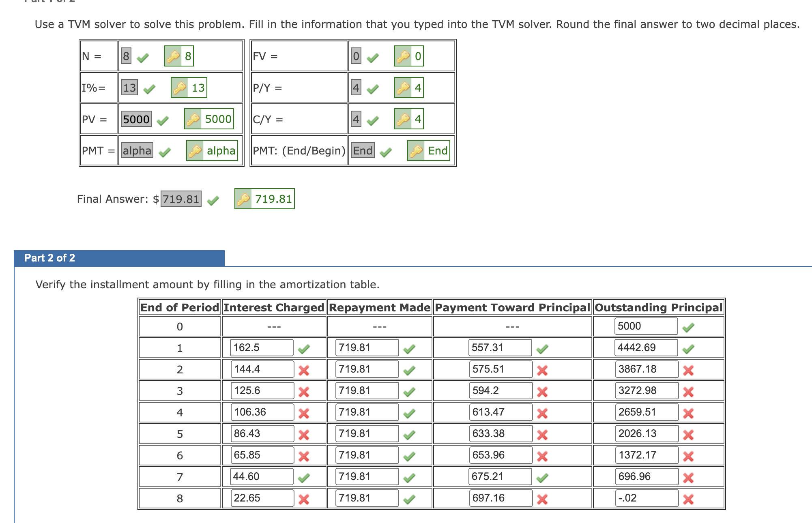The height and width of the screenshot is (523, 812).
Task: Click the period 1 interest field 162.5
Action: pyautogui.click(x=262, y=347)
